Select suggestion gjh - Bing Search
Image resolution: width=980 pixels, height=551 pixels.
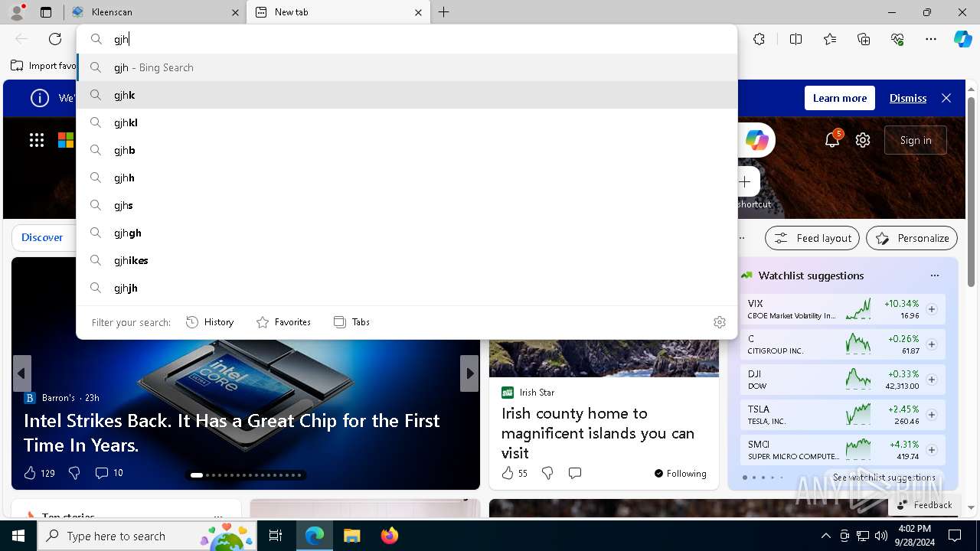point(407,67)
